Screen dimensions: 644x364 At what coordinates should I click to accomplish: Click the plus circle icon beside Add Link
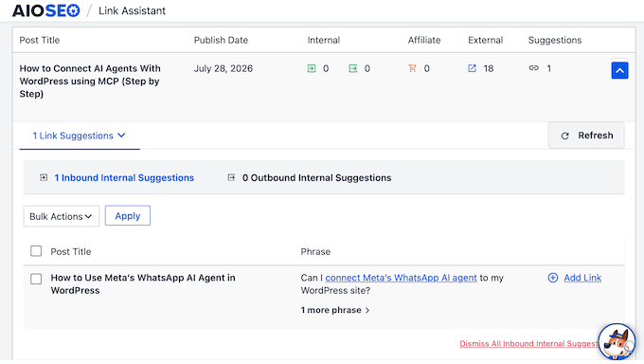pyautogui.click(x=553, y=278)
